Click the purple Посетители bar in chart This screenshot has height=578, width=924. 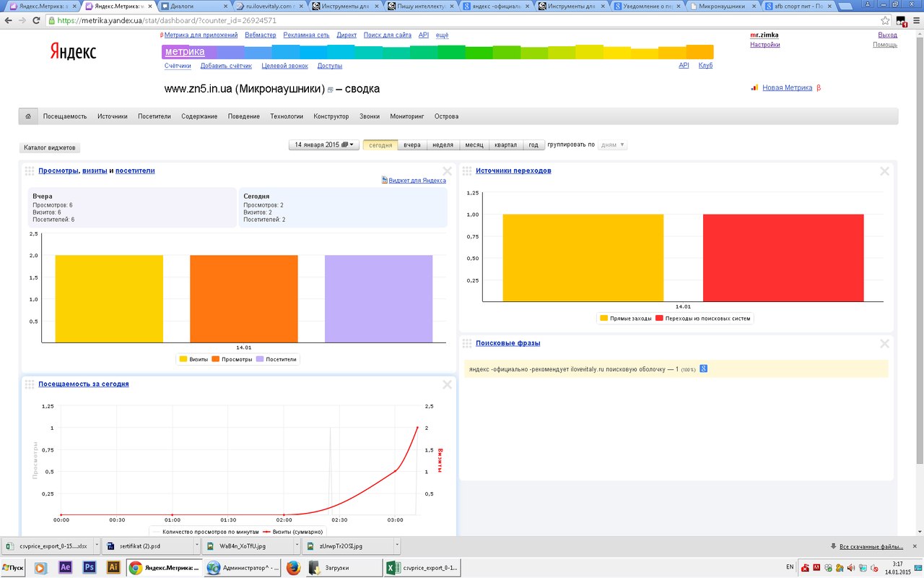(379, 298)
